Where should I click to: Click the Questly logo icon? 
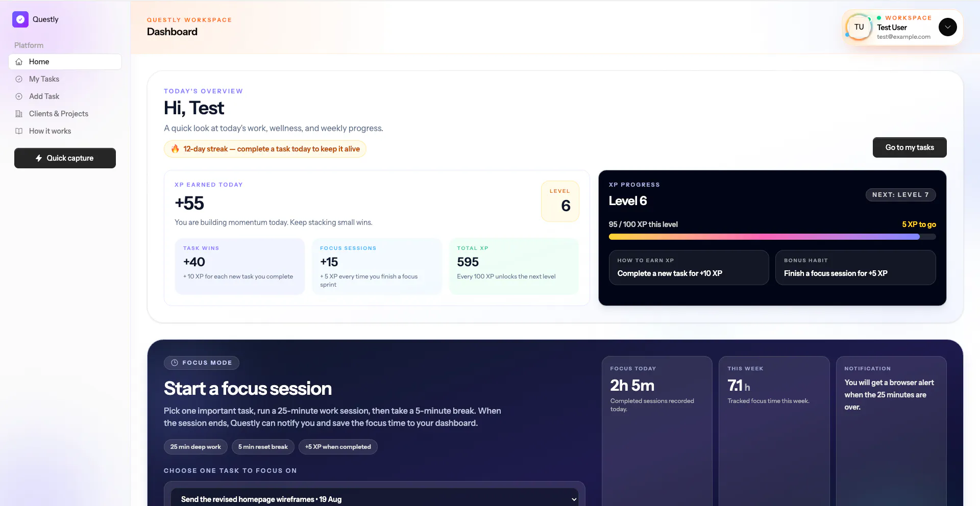(x=20, y=19)
